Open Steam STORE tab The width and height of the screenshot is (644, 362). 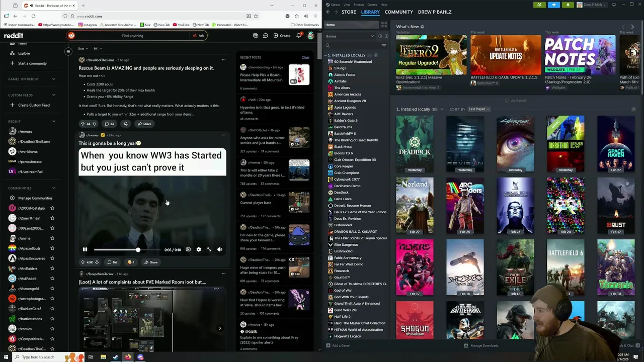[349, 12]
